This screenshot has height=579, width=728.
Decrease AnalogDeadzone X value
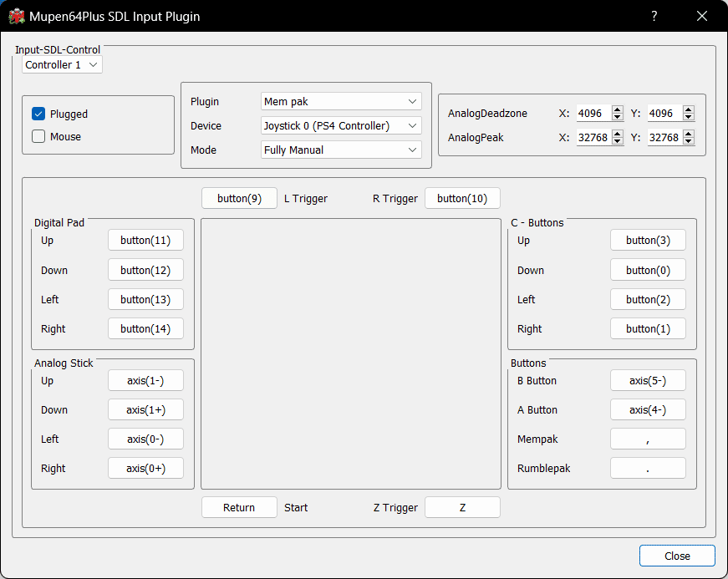(x=618, y=117)
